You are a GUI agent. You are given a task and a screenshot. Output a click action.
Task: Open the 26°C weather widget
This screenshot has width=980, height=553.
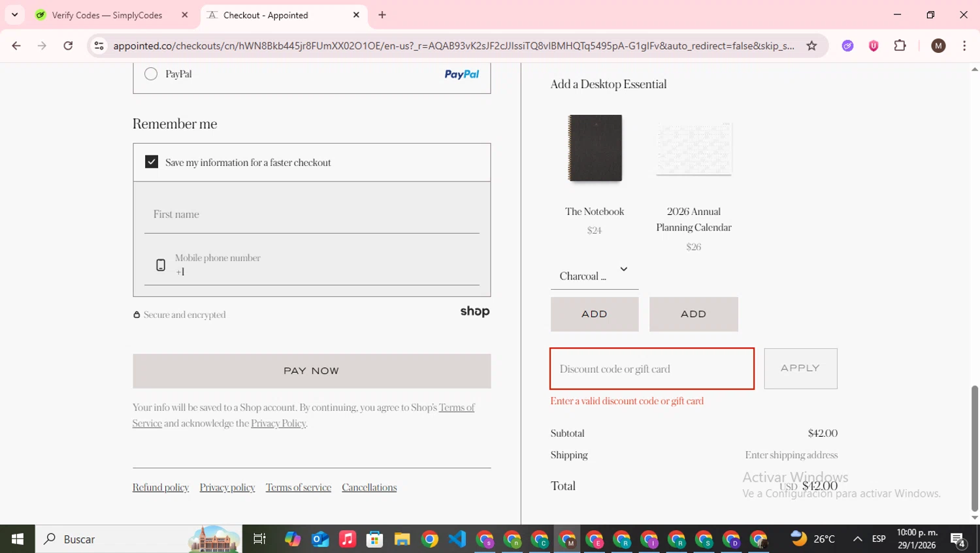(x=813, y=539)
